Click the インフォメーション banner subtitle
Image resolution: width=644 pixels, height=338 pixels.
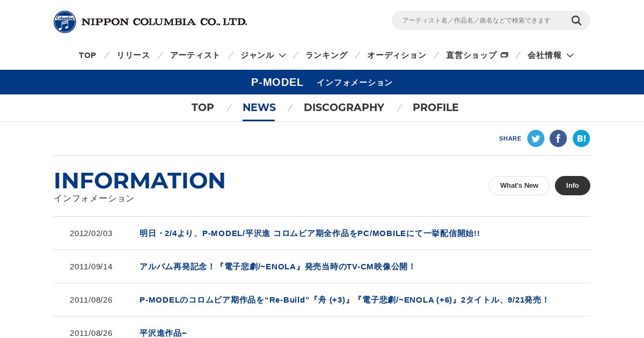tap(355, 83)
